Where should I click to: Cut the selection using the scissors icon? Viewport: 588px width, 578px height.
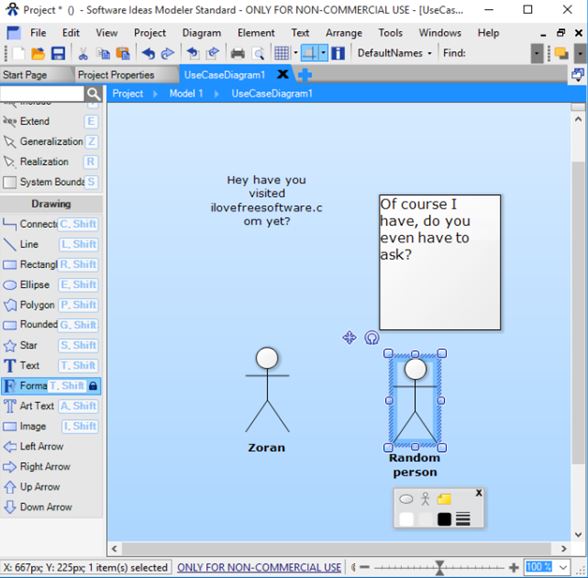tap(83, 54)
